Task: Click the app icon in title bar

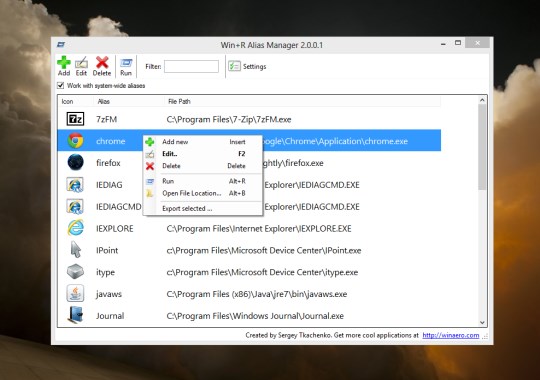Action: 61,44
